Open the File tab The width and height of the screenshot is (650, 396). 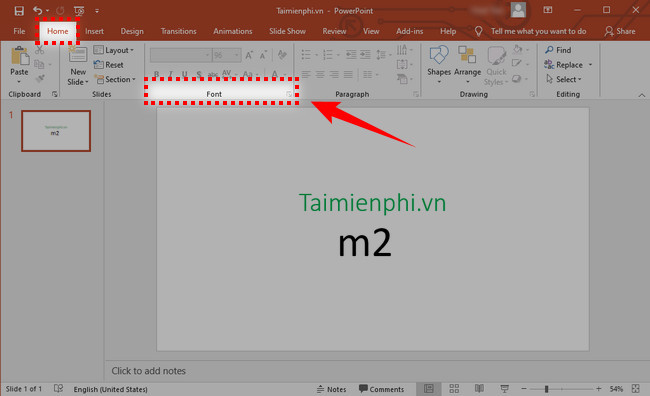(19, 31)
